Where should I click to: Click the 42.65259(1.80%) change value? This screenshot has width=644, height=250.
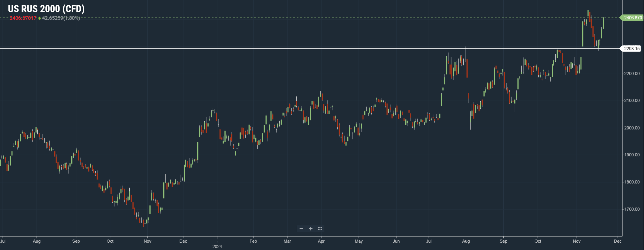[61, 18]
